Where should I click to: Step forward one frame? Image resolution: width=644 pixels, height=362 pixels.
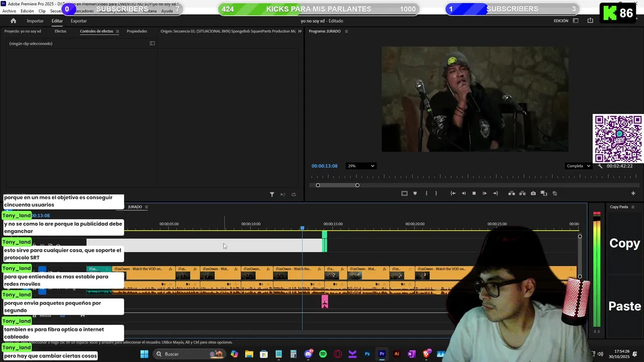485,194
